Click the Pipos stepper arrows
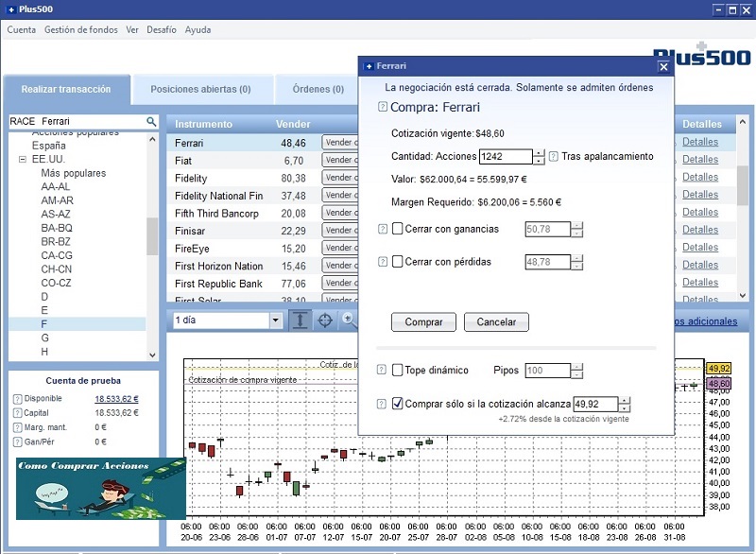Screen dimensions: 756x554 point(576,371)
